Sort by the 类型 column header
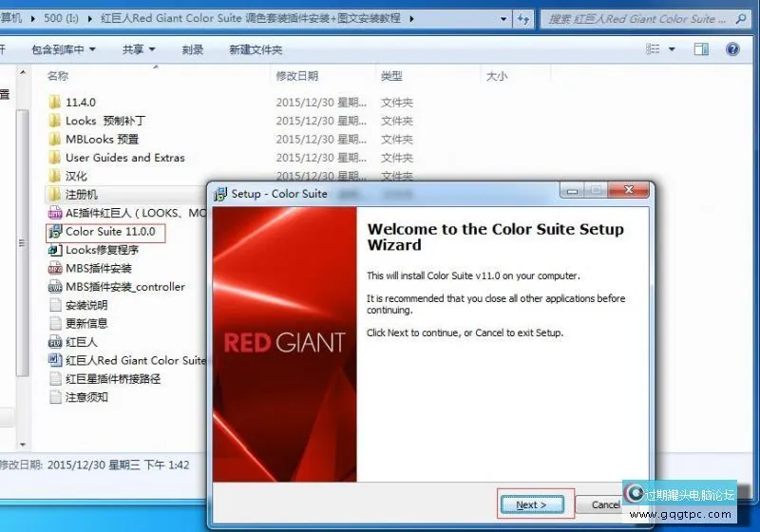This screenshot has width=760, height=532. tap(391, 76)
